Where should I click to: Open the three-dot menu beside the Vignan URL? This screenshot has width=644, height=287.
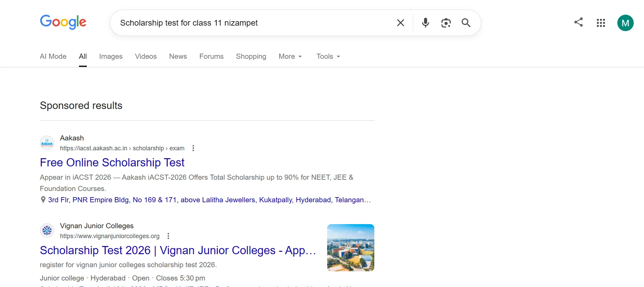[168, 236]
